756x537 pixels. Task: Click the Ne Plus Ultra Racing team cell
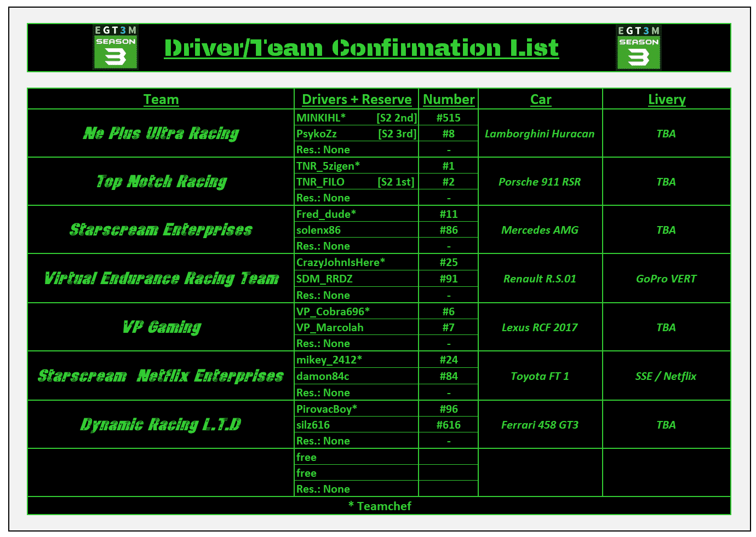point(161,134)
